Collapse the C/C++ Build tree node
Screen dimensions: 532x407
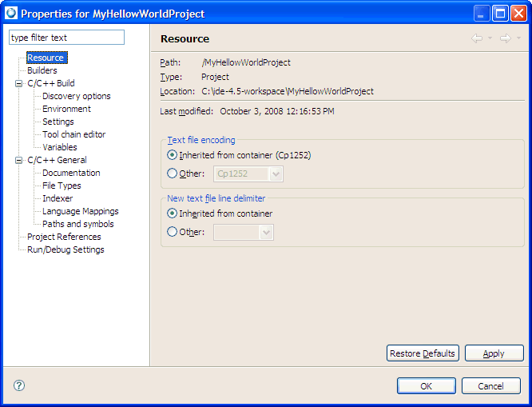click(19, 83)
